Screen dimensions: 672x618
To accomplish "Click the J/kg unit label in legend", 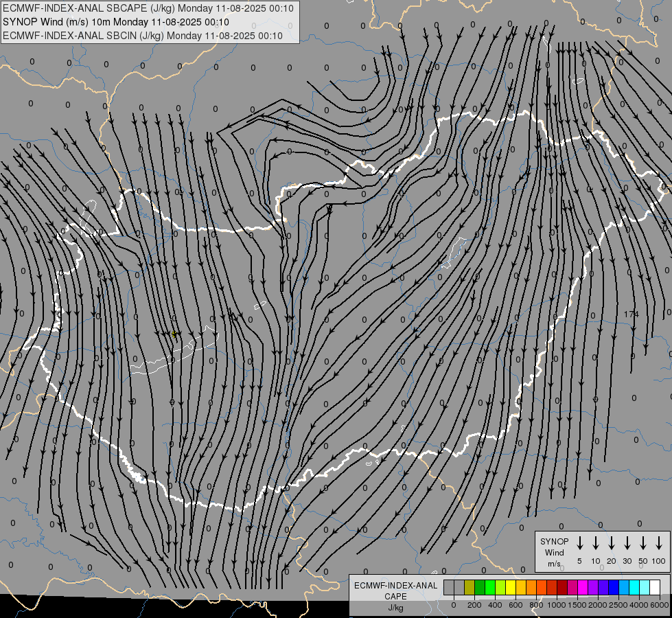I will pyautogui.click(x=395, y=608).
